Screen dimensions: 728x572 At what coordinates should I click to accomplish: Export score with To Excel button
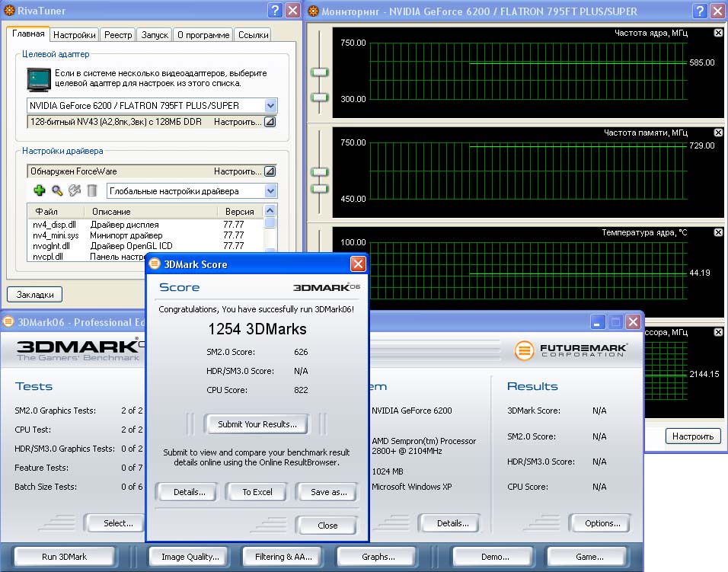point(257,492)
